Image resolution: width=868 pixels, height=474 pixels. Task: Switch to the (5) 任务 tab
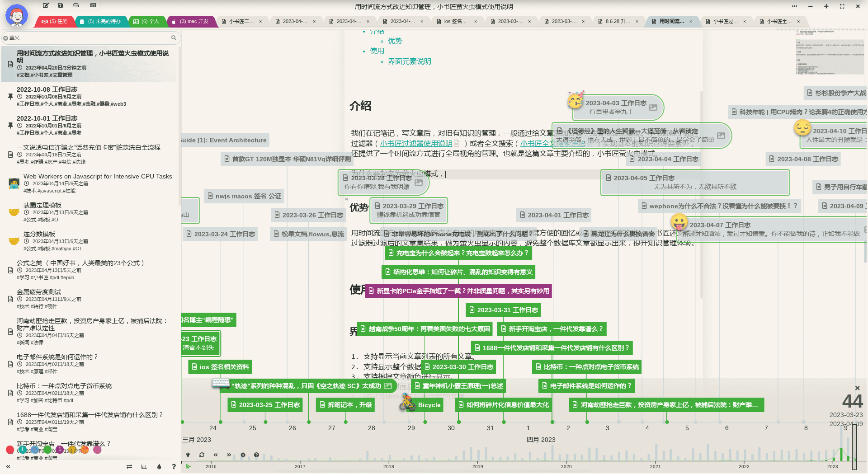[54, 21]
